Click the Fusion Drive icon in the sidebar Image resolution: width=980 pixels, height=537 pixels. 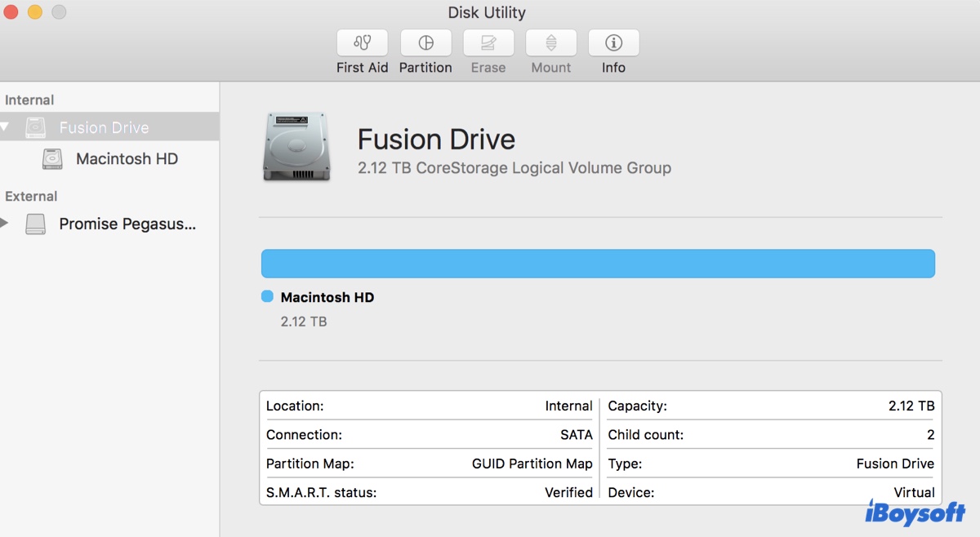[35, 127]
